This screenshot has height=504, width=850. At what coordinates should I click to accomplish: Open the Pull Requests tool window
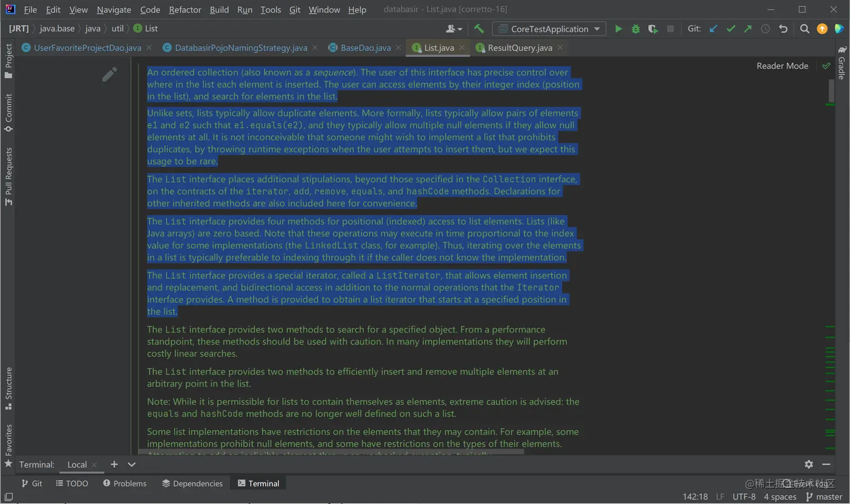click(x=8, y=176)
